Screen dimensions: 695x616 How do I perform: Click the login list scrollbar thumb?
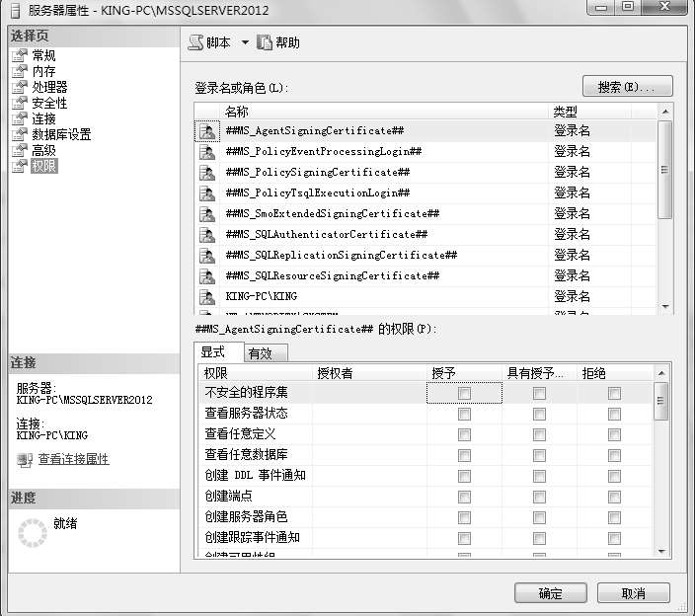pos(664,170)
